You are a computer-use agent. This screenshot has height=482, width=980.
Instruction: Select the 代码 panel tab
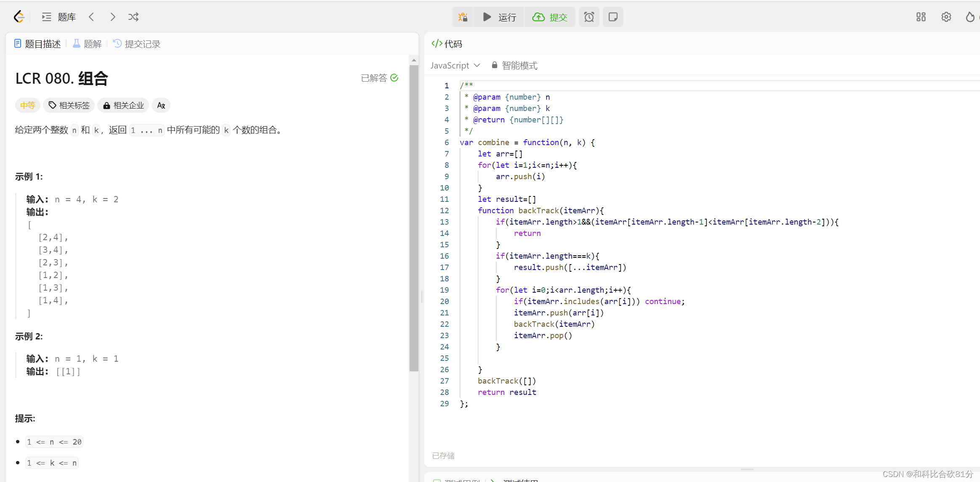tap(447, 44)
